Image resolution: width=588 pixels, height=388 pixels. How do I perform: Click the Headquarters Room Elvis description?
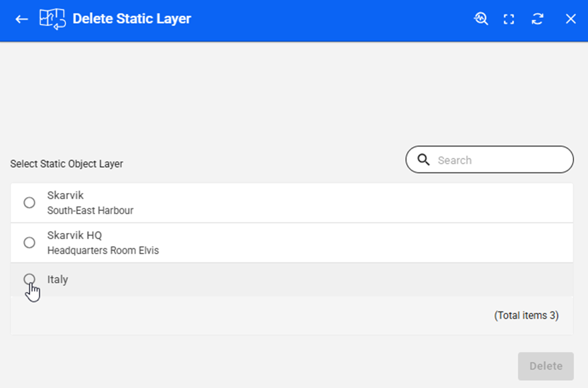103,251
